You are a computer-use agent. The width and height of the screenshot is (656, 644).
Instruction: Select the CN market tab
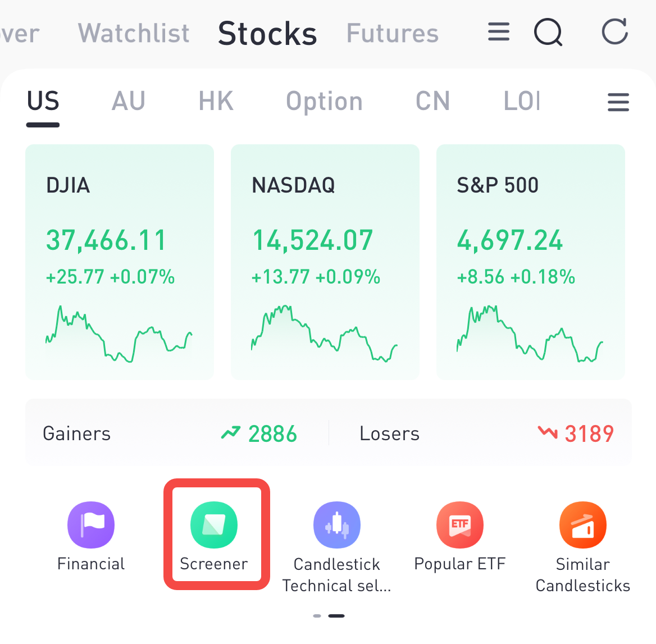point(432,102)
